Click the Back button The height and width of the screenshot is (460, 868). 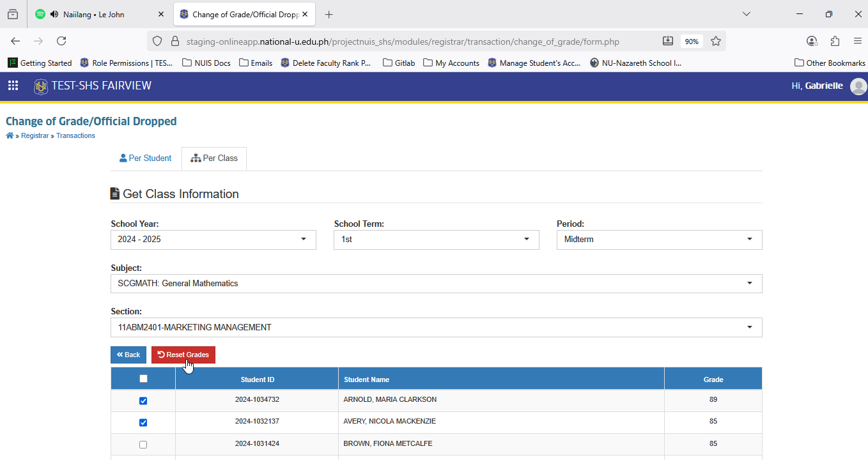click(128, 355)
